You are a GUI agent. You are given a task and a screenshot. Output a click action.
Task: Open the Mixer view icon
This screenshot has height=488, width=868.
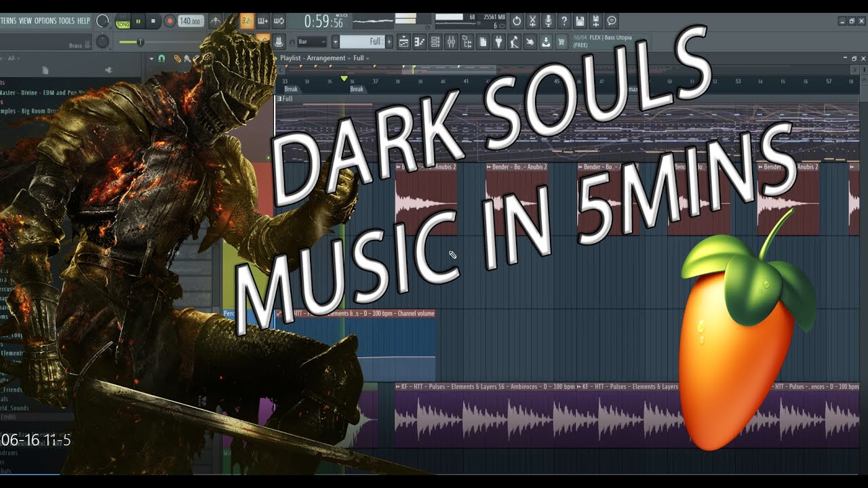(451, 42)
